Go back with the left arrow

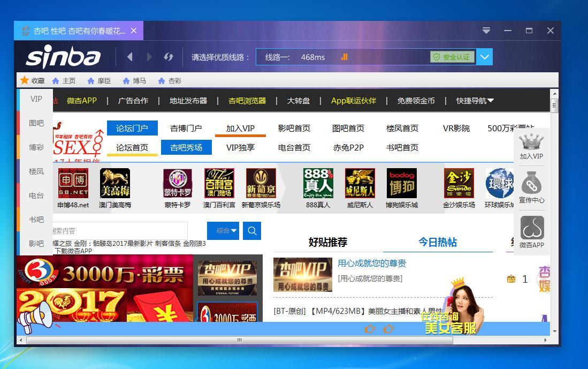click(x=130, y=57)
